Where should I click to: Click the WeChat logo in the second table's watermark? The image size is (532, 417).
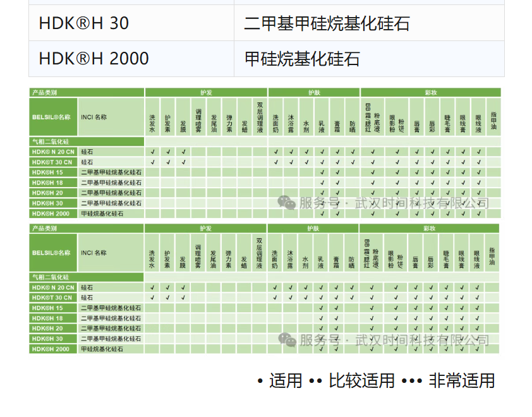pos(287,340)
